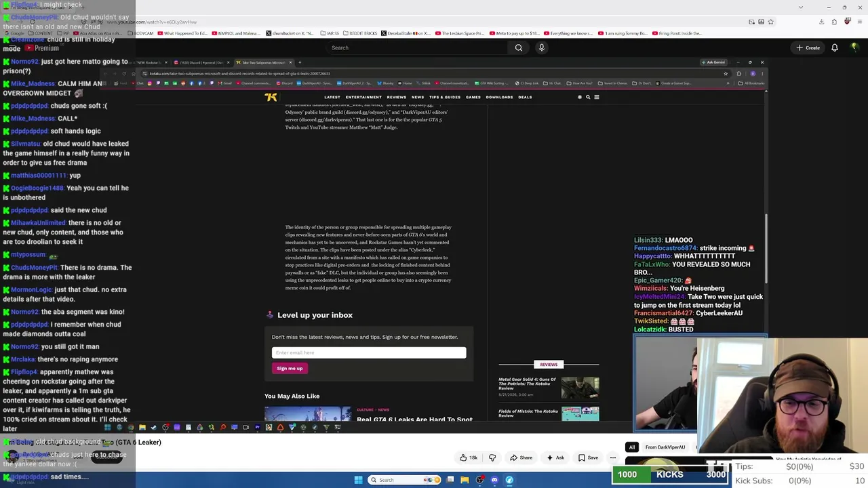Click the Windows taskbar search box
Image resolution: width=868 pixels, height=488 pixels.
tap(404, 480)
